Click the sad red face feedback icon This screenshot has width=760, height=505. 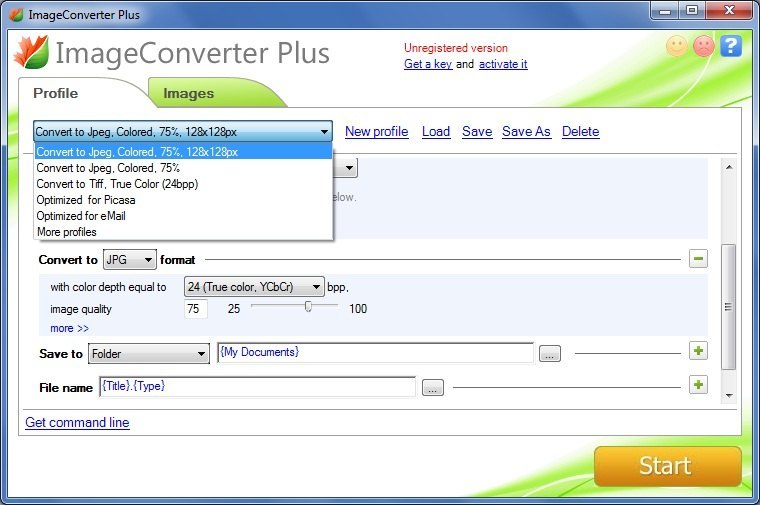[704, 46]
